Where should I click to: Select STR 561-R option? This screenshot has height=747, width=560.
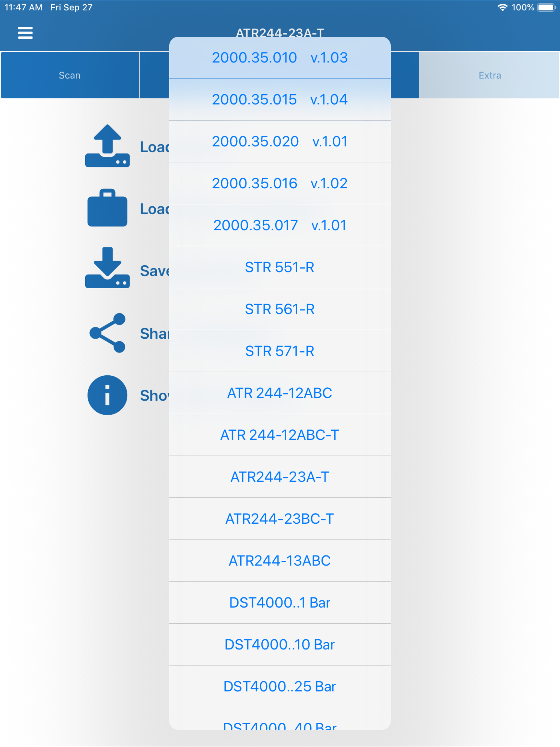point(280,309)
